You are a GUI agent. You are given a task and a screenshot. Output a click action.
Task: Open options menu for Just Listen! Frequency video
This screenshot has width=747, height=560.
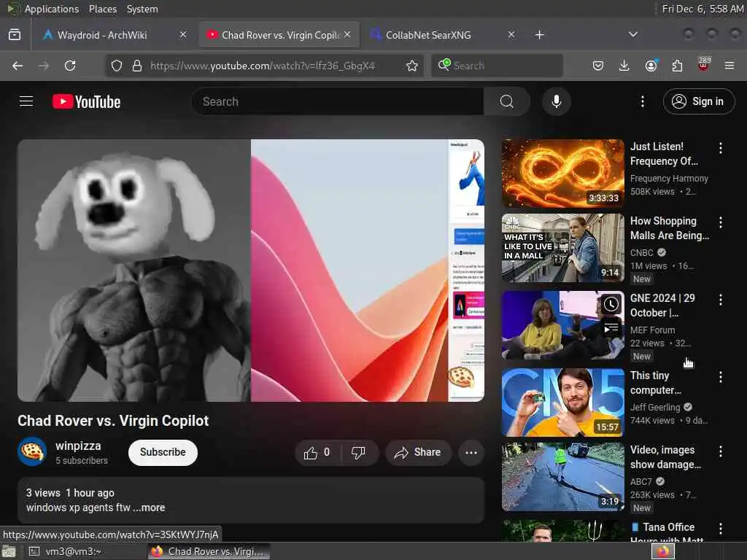coord(720,148)
